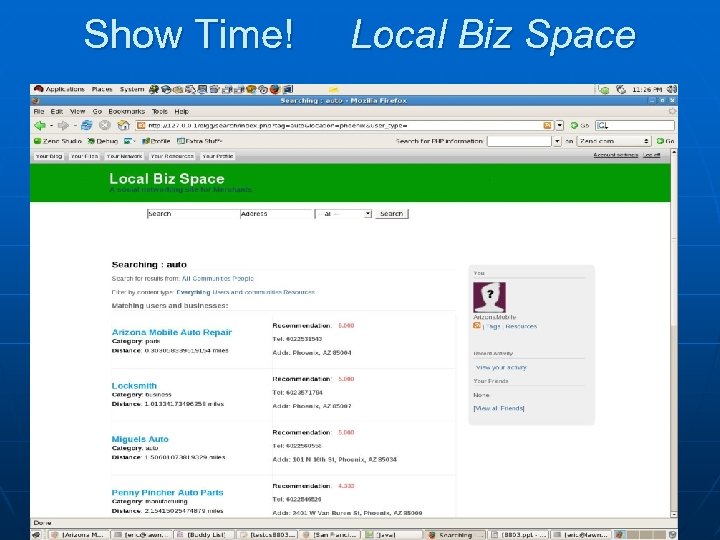Open the address bar history dropdown arrow
The image size is (720, 540).
point(560,125)
